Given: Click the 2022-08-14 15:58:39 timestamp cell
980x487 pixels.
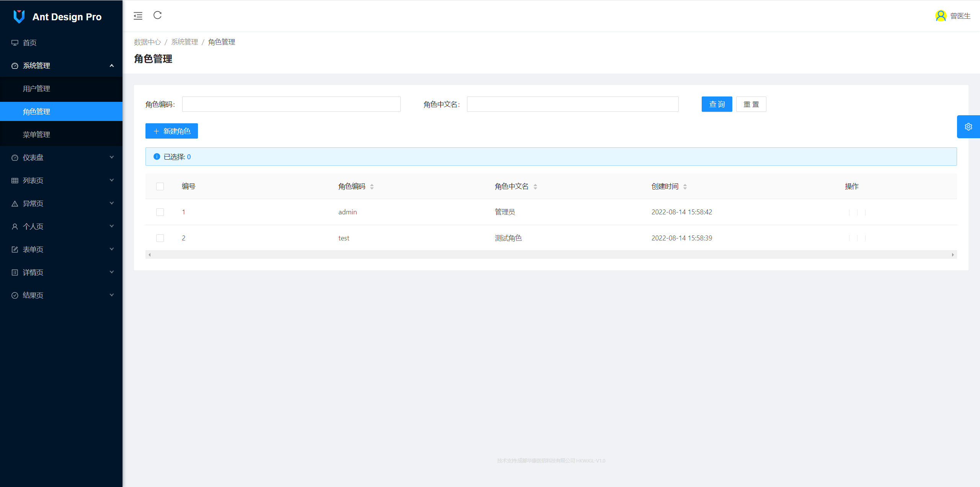Looking at the screenshot, I should tap(682, 238).
